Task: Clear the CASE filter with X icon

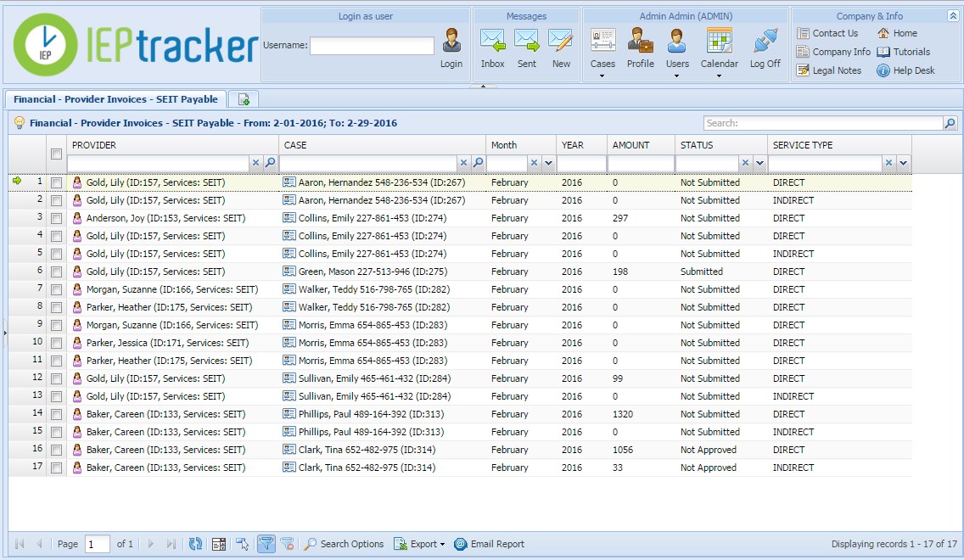Action: (x=463, y=163)
